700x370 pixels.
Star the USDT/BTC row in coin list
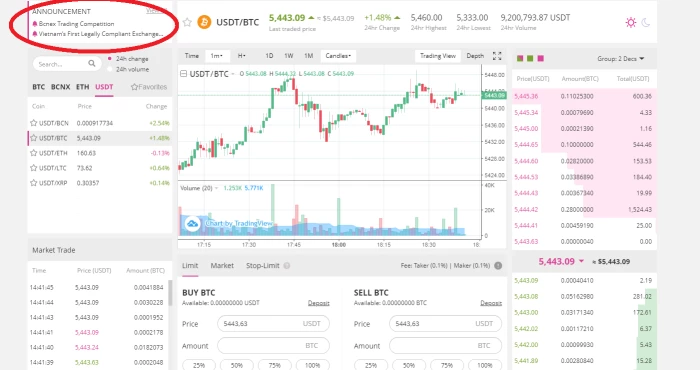tap(33, 138)
